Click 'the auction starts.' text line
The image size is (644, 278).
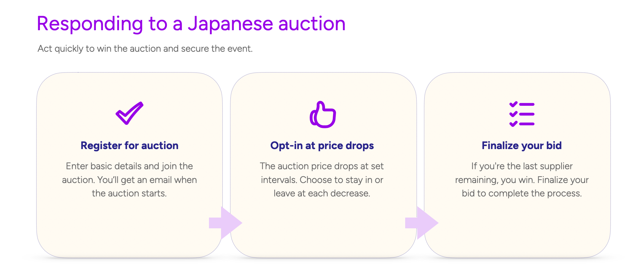[129, 193]
